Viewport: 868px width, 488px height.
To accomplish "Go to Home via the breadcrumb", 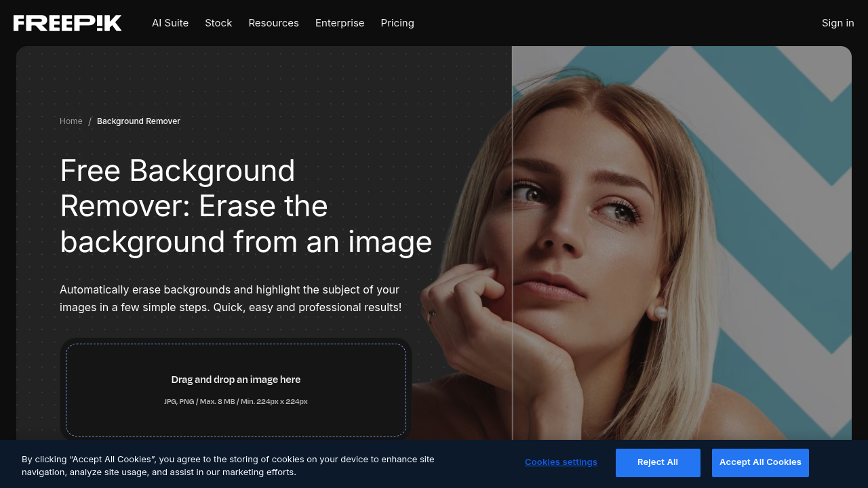I will point(71,121).
